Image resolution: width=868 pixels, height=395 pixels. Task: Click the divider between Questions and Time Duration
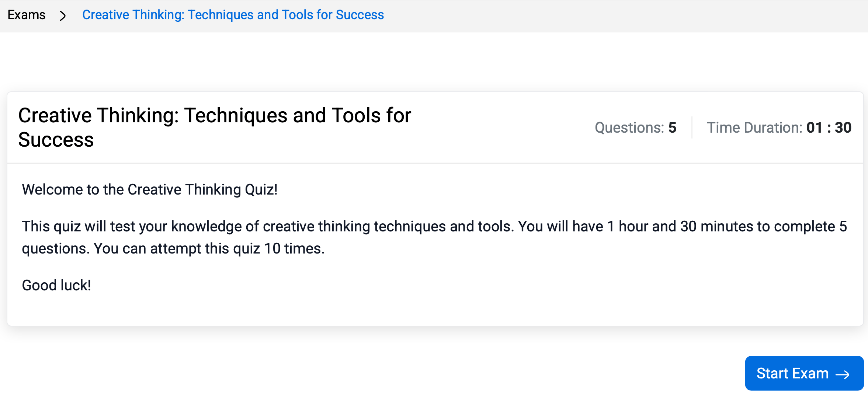point(692,128)
